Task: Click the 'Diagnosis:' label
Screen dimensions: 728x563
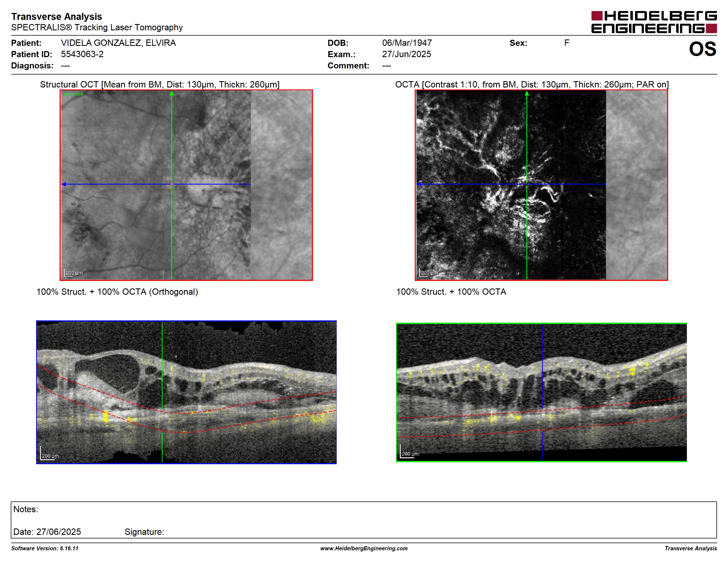Action: coord(32,65)
